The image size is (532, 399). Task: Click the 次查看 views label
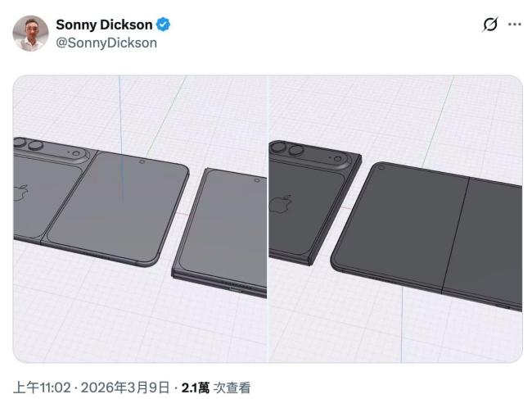[232, 388]
